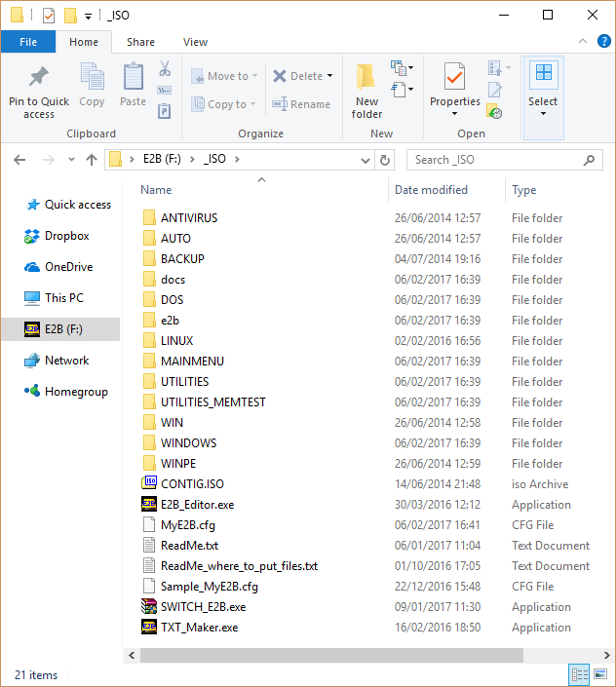
Task: Open the Easy access dropdown
Action: tap(403, 90)
